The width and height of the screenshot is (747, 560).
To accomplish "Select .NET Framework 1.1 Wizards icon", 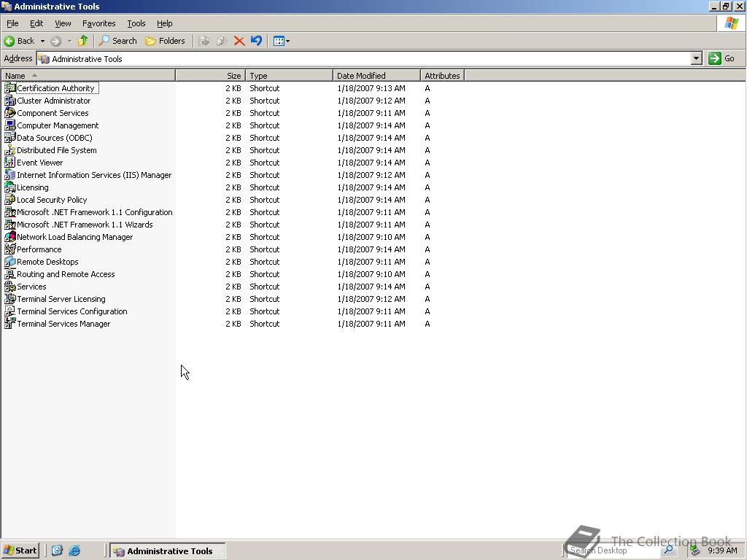I will 9,225.
